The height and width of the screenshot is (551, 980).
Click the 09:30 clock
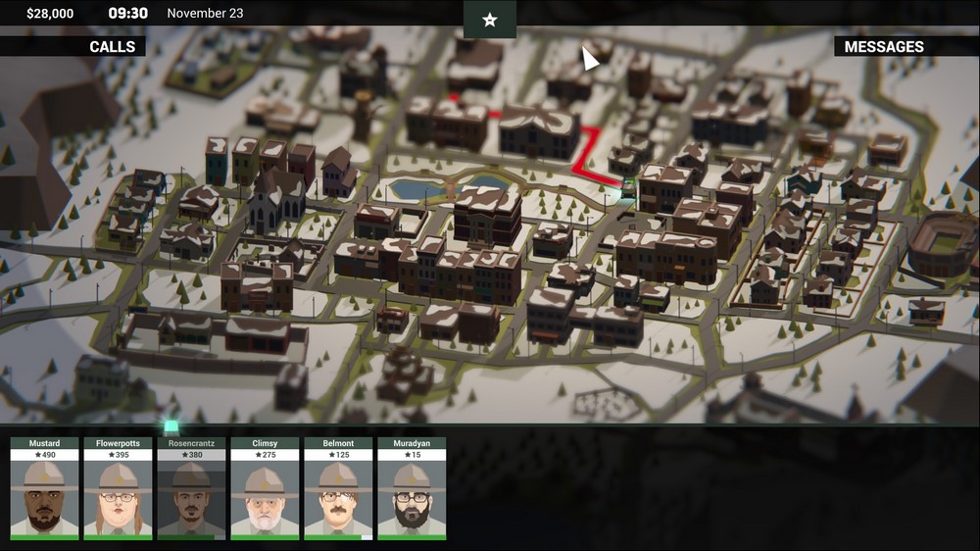[127, 14]
